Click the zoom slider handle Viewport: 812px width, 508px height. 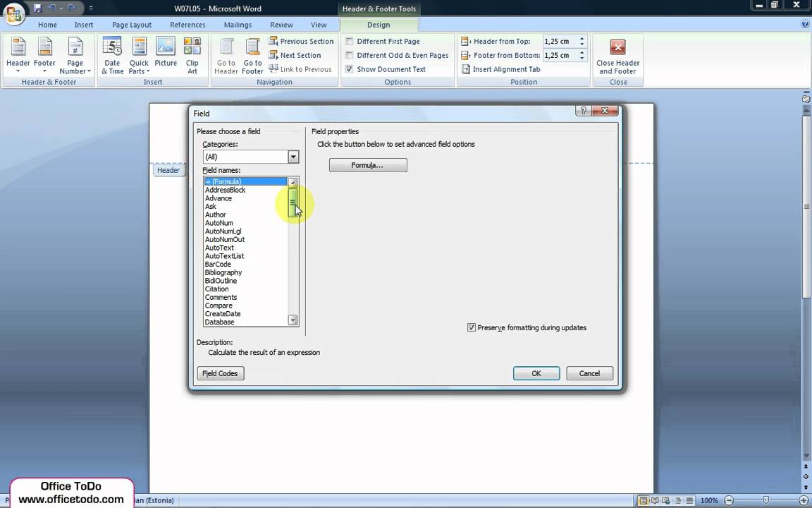tap(766, 501)
